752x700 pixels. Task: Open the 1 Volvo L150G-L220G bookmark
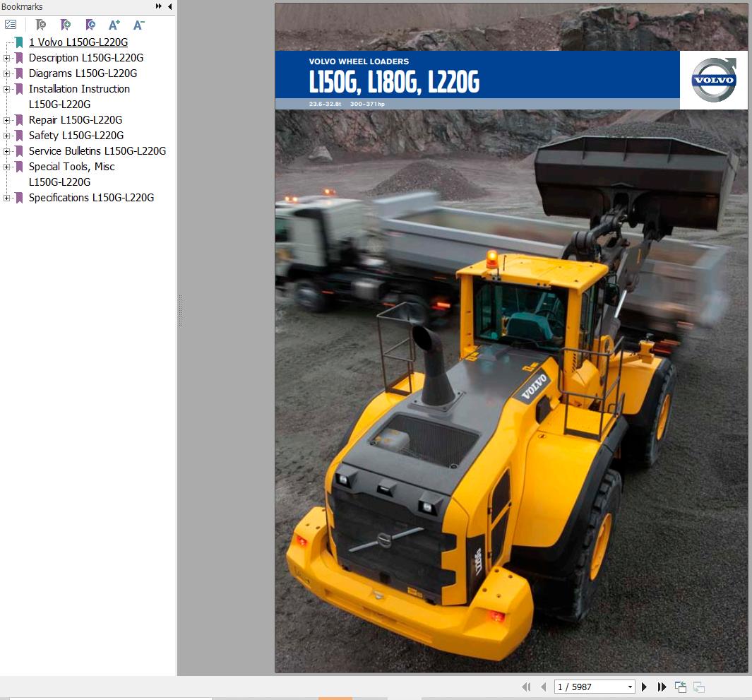78,42
